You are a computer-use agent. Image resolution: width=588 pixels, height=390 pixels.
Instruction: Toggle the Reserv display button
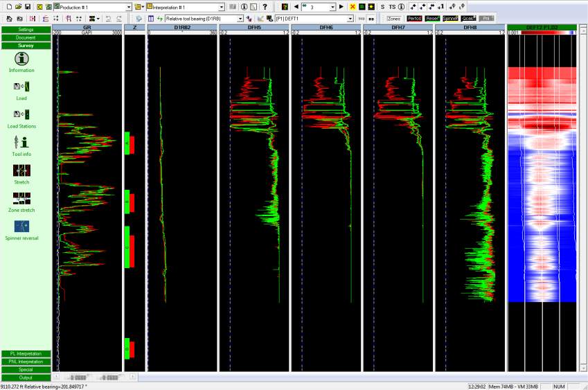coord(432,19)
